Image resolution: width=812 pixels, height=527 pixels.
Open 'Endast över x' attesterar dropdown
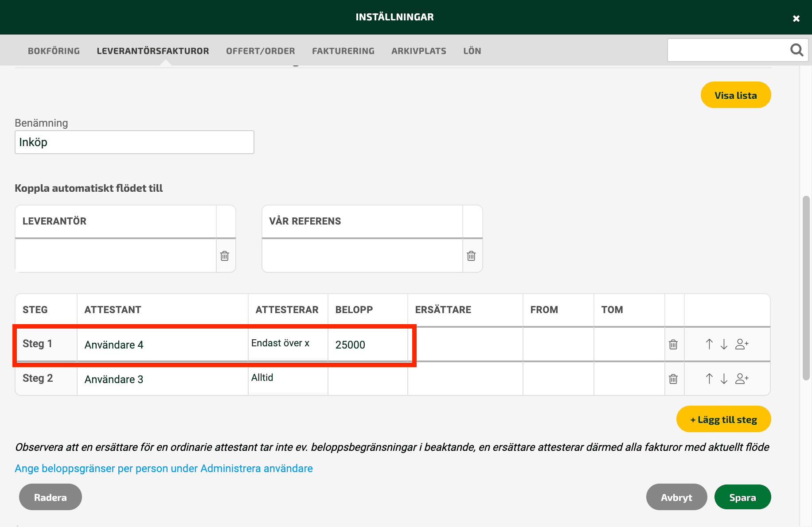pos(288,343)
